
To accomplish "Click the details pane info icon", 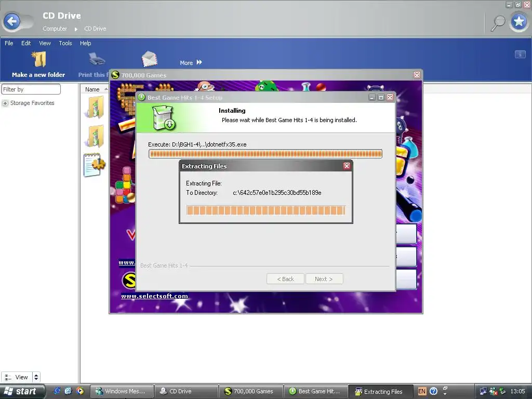I will tap(520, 54).
